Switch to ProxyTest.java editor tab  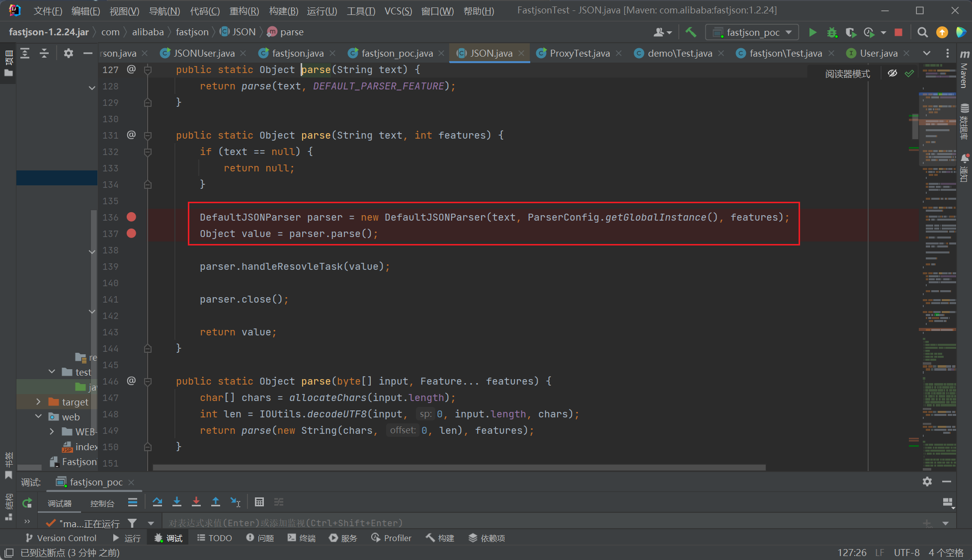[579, 53]
